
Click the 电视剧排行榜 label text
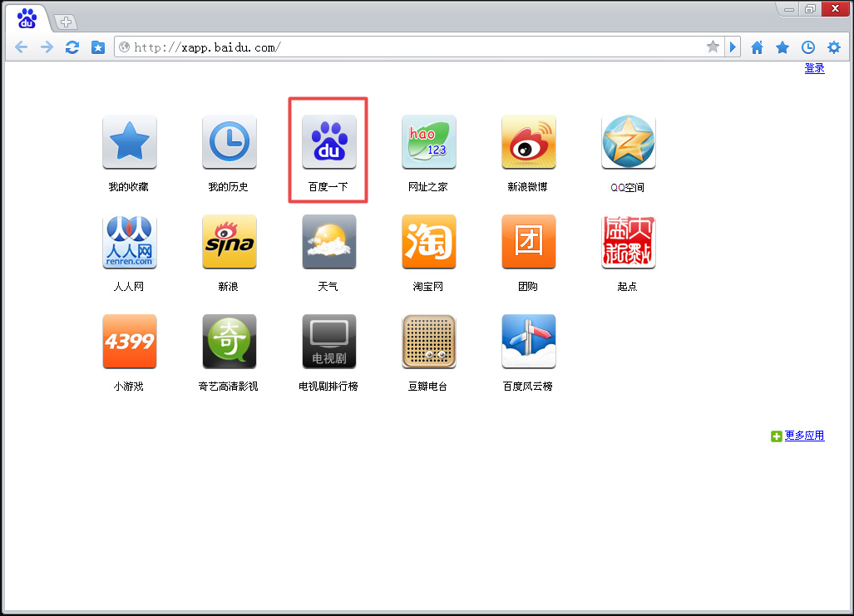328,387
